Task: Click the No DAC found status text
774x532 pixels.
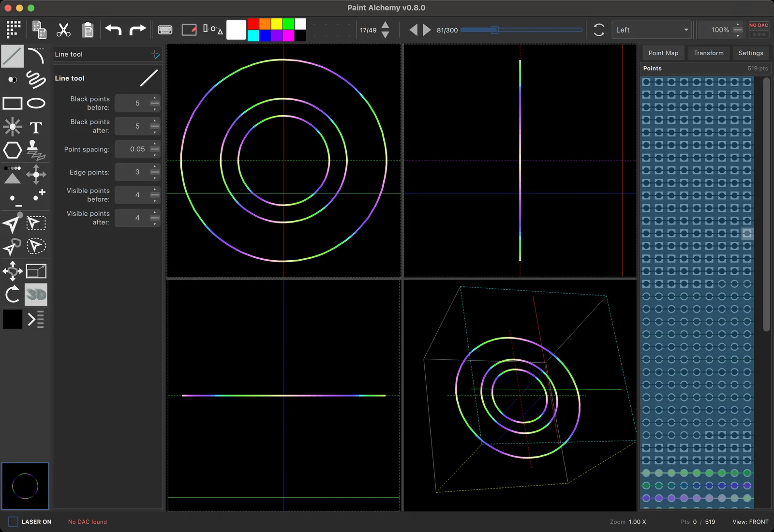Action: 88,522
